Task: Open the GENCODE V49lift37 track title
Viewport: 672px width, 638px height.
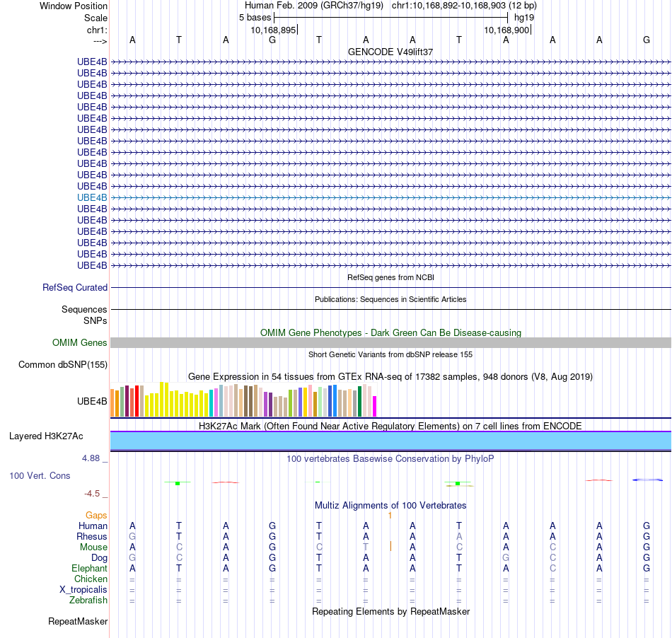Action: (390, 52)
